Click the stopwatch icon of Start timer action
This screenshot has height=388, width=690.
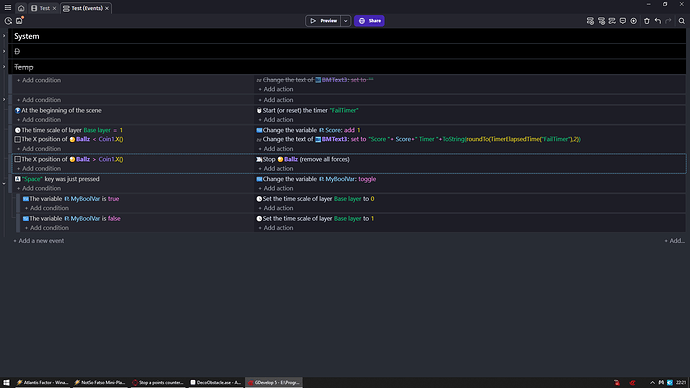(x=259, y=110)
